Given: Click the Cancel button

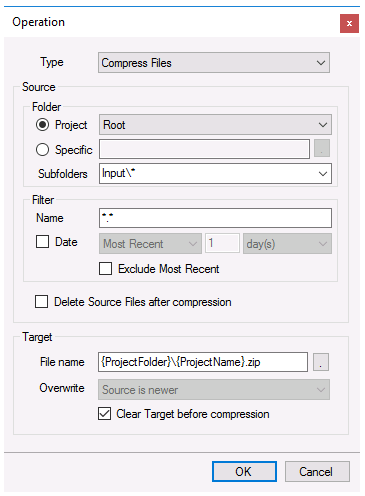Looking at the screenshot, I should click(317, 471).
